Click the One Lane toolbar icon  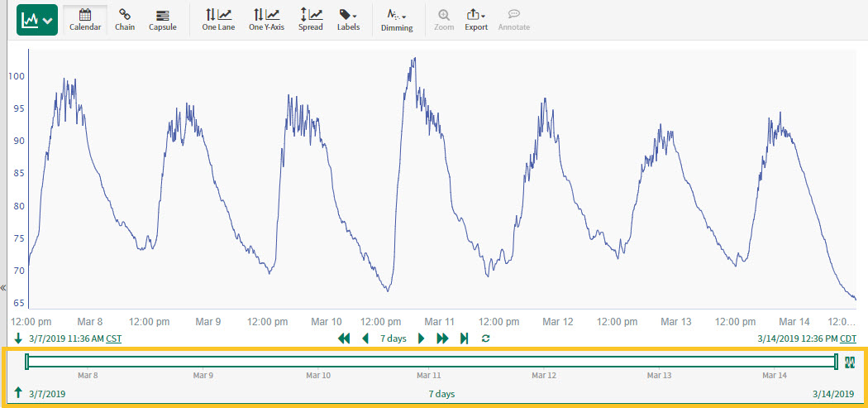[x=218, y=19]
